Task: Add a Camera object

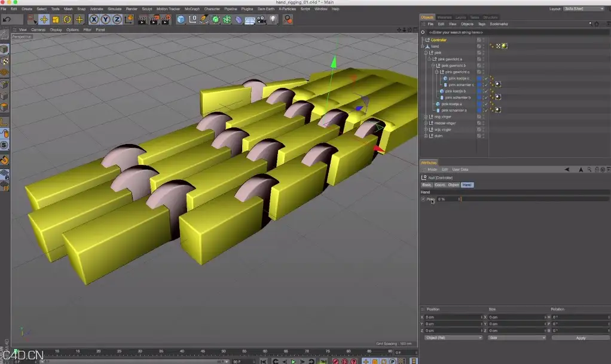Action: [x=261, y=19]
